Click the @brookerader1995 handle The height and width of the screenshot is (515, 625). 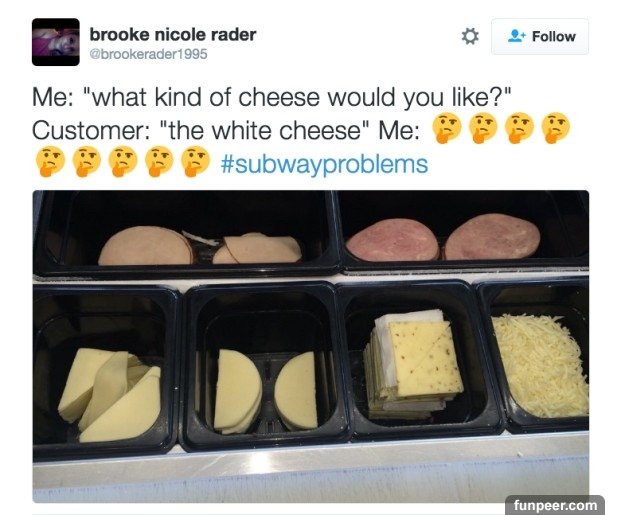coord(148,54)
